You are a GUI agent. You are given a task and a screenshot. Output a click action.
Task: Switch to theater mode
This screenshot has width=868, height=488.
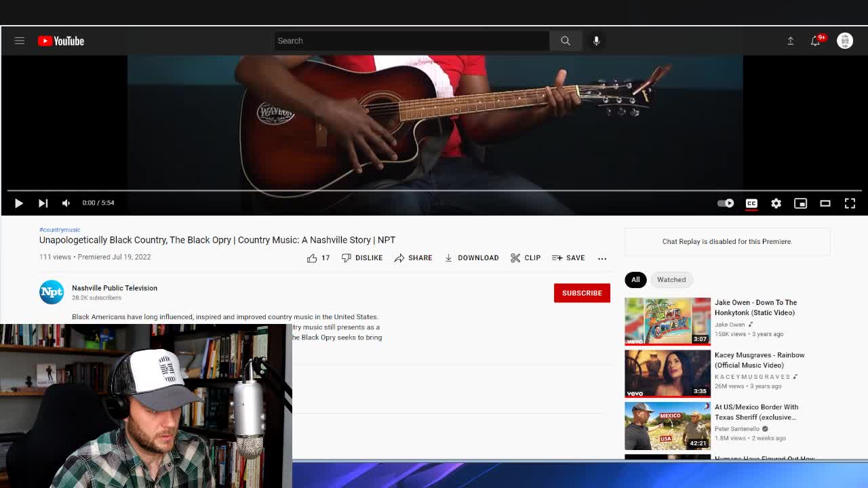tap(825, 203)
